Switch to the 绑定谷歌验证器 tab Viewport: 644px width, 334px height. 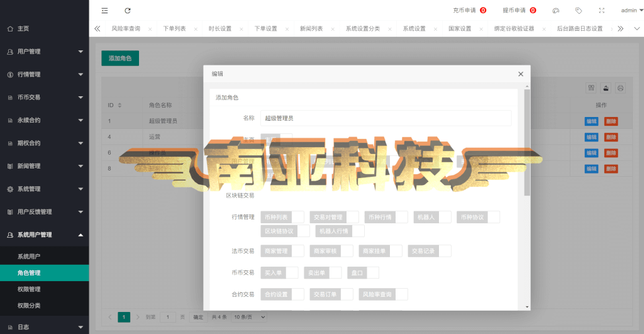514,29
